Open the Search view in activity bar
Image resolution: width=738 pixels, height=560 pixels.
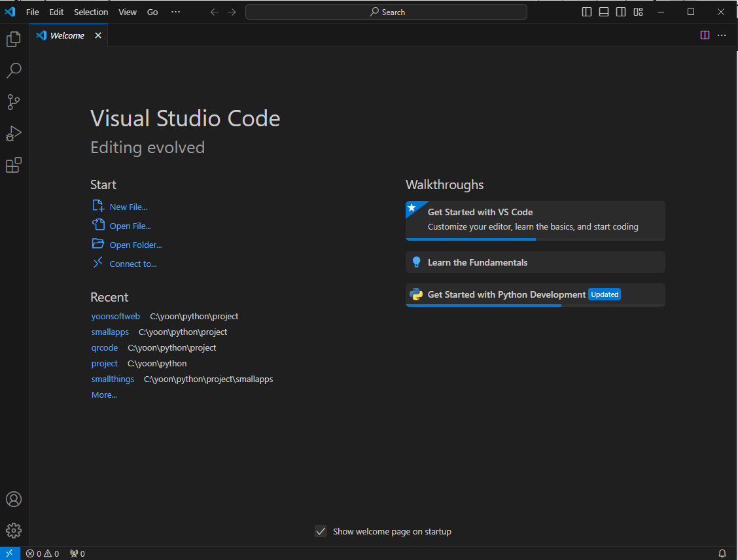point(14,71)
